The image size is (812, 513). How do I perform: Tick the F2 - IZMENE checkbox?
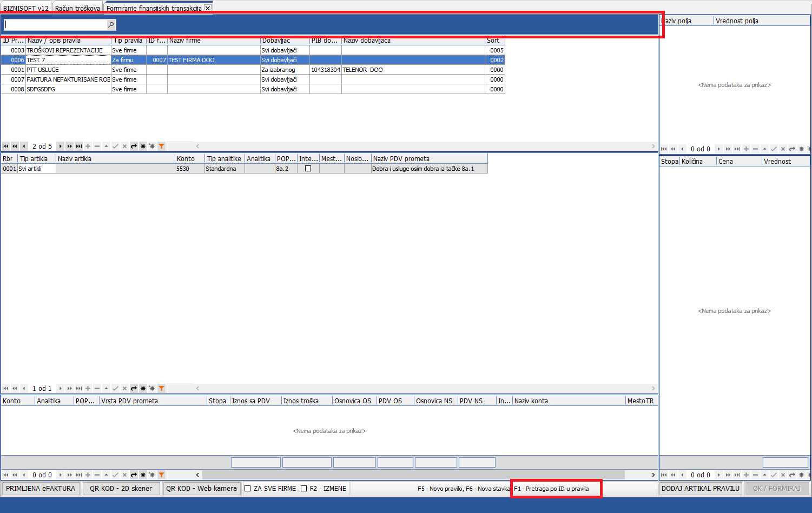(304, 489)
